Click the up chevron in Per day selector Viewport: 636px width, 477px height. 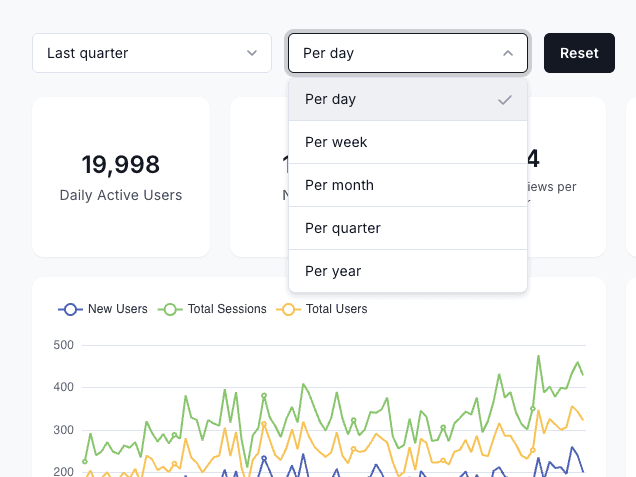coord(508,53)
